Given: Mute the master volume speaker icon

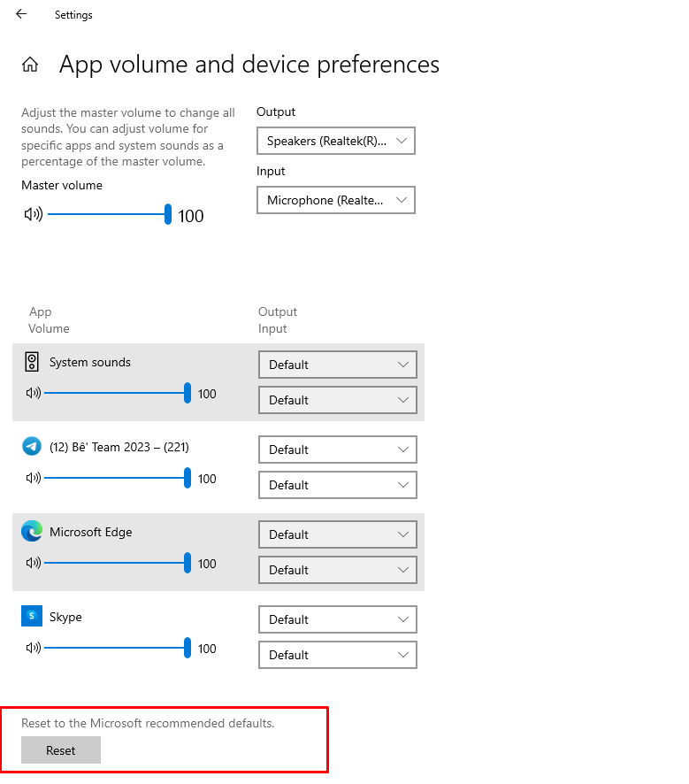Looking at the screenshot, I should pyautogui.click(x=34, y=214).
